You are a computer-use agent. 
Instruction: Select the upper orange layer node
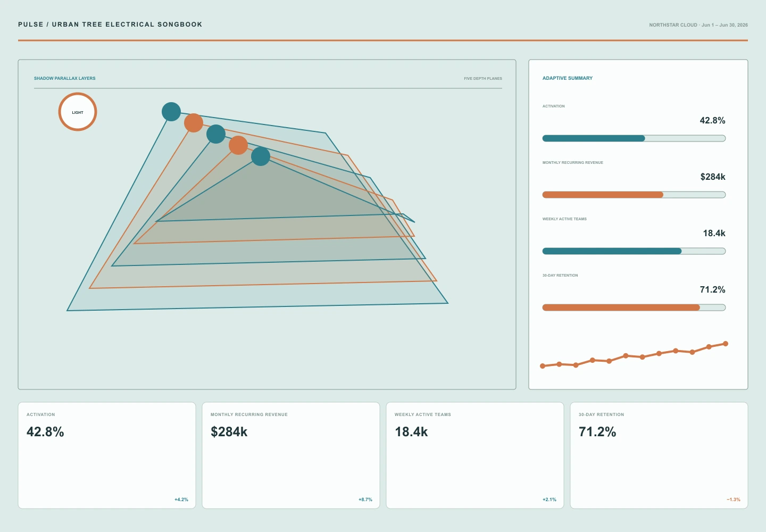click(x=194, y=123)
